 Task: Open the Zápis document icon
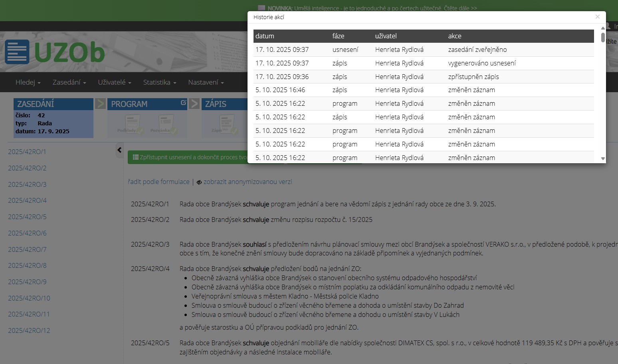(x=226, y=124)
